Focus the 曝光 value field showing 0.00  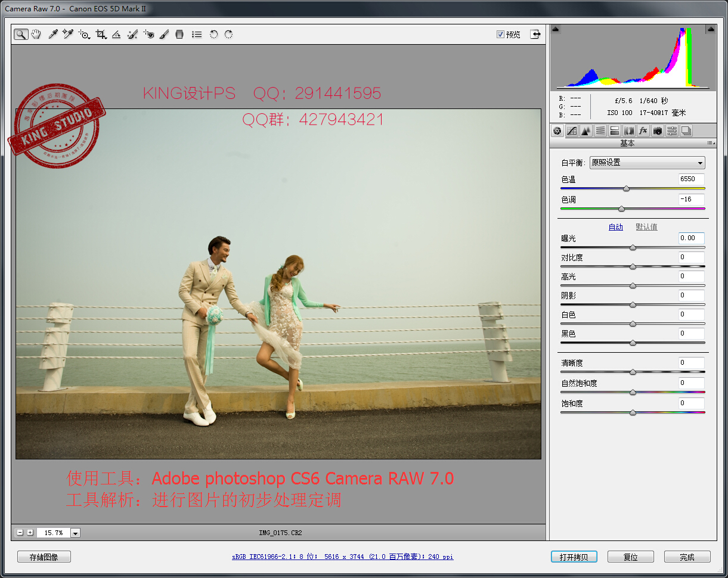click(691, 238)
